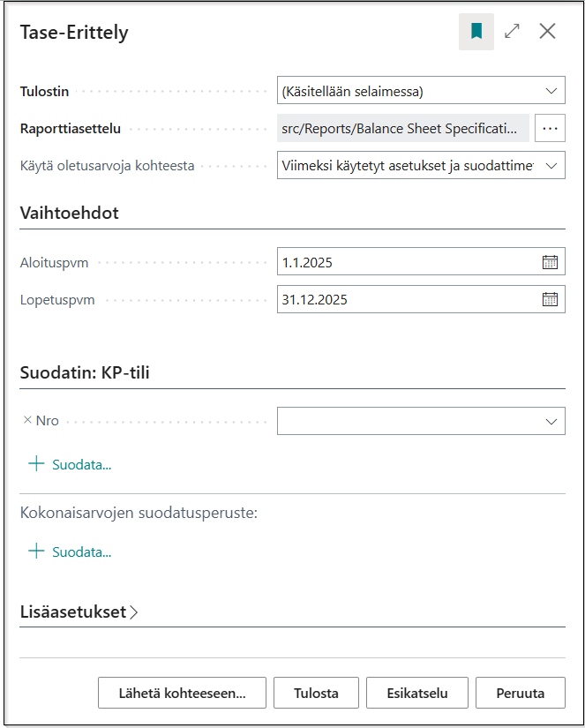
Task: Open Raporttiasettelu lookup with three dots button
Action: point(551,128)
